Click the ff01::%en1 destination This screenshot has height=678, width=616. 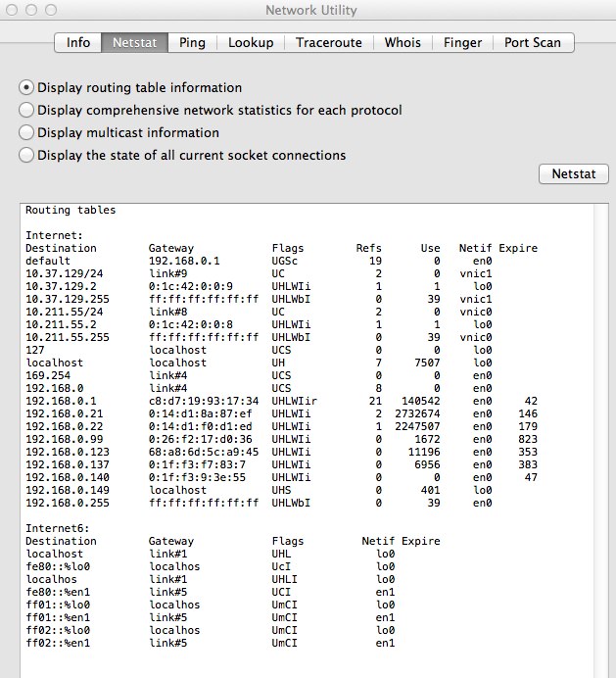click(58, 618)
